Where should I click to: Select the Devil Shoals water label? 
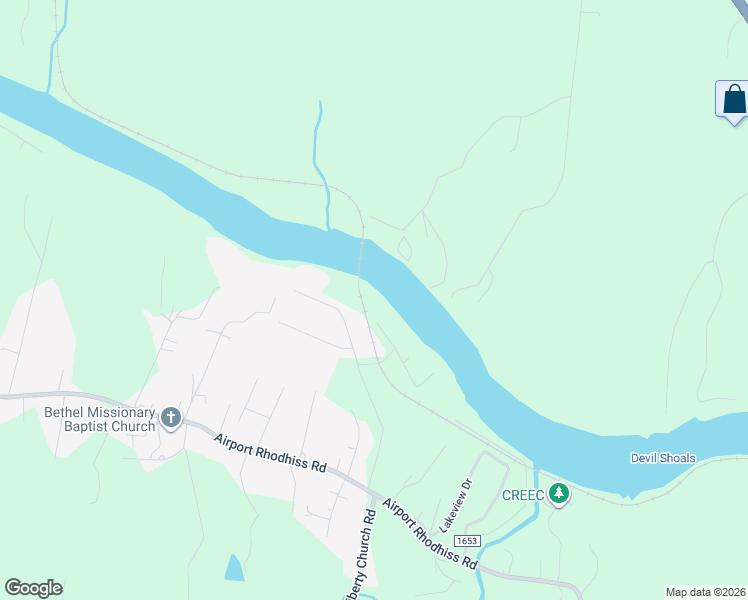click(663, 458)
